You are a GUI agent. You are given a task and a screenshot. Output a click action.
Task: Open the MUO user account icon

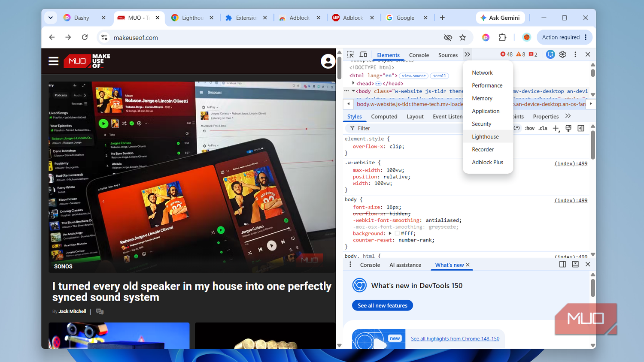point(328,61)
